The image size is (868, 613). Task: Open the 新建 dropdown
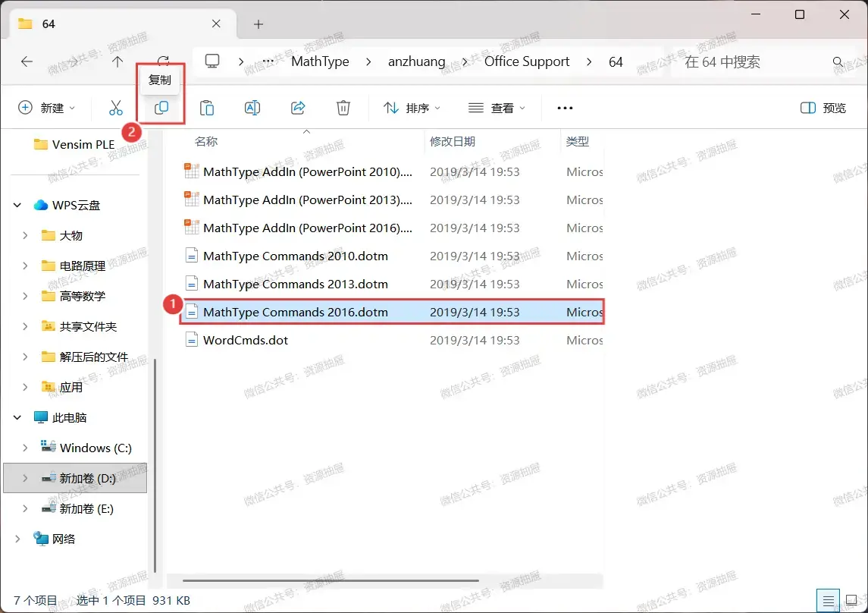46,108
